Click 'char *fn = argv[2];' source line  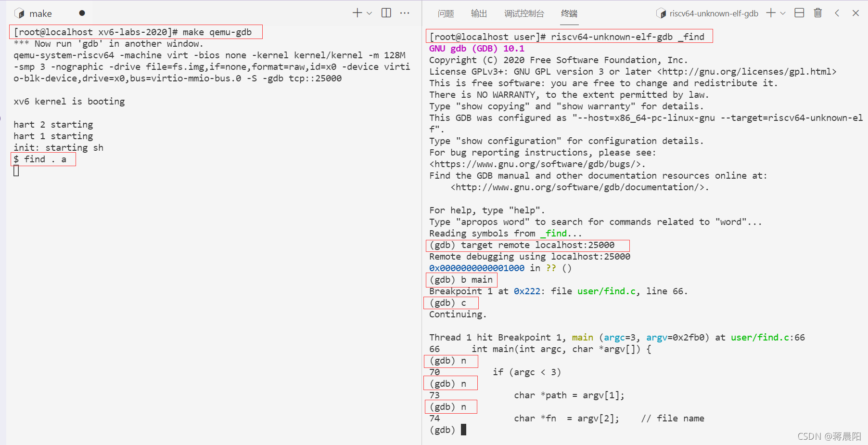[567, 419]
